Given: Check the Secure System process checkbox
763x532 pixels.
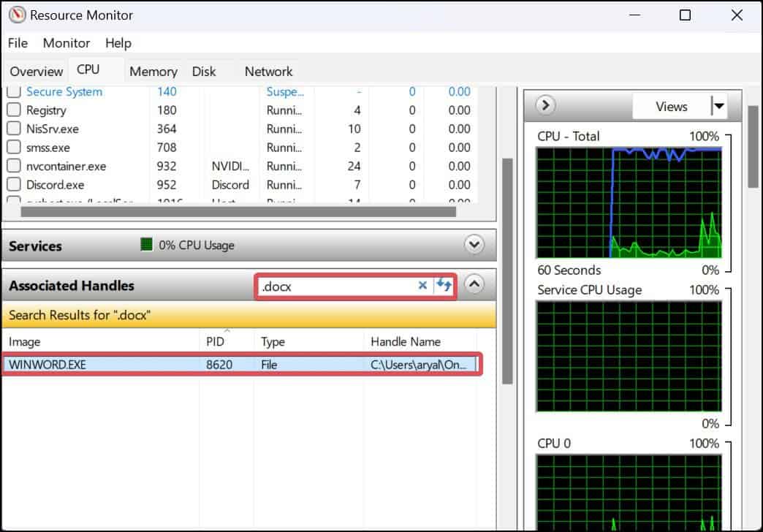Looking at the screenshot, I should 14,91.
